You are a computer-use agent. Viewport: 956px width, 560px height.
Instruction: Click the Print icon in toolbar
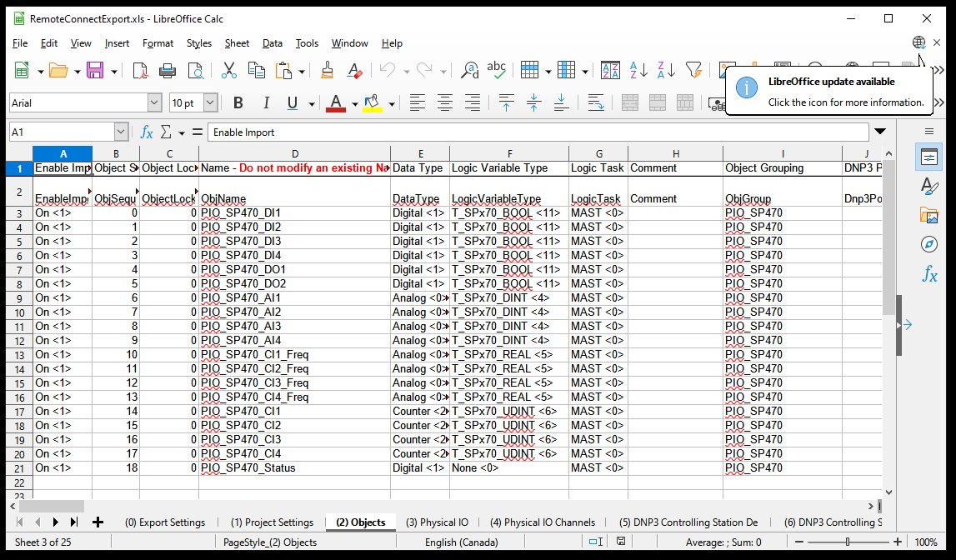167,71
